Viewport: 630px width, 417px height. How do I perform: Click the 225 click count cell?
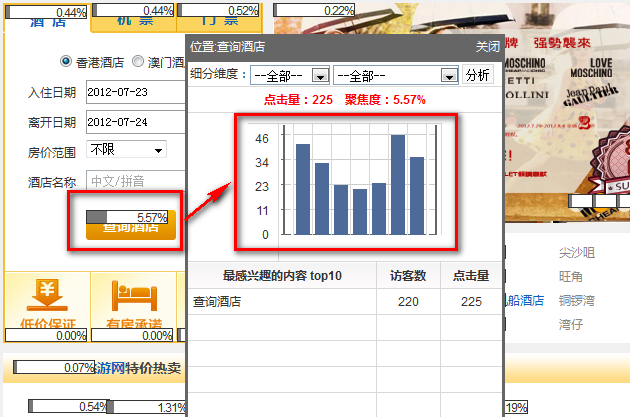pos(471,302)
